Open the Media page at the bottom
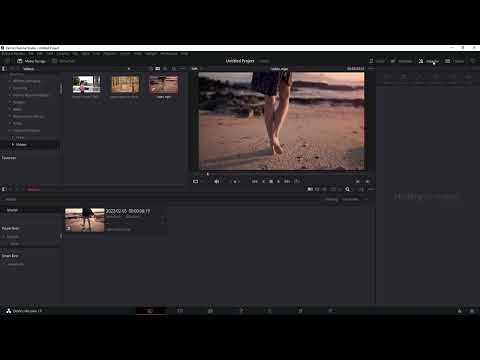 (x=150, y=311)
